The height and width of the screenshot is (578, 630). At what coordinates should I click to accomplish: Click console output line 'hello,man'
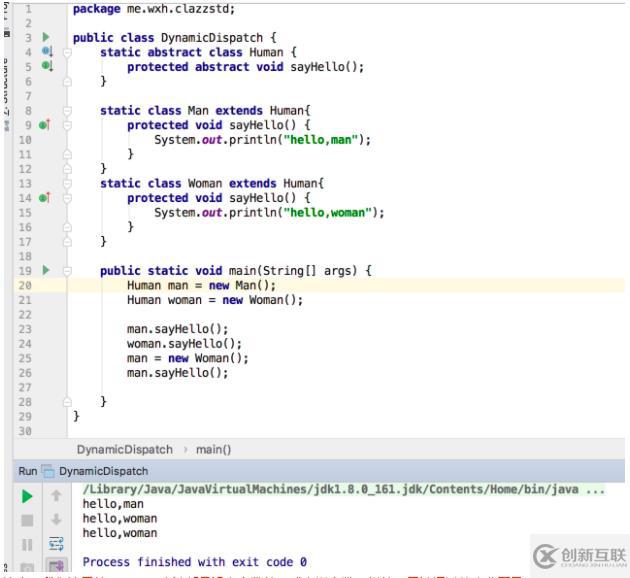[113, 504]
